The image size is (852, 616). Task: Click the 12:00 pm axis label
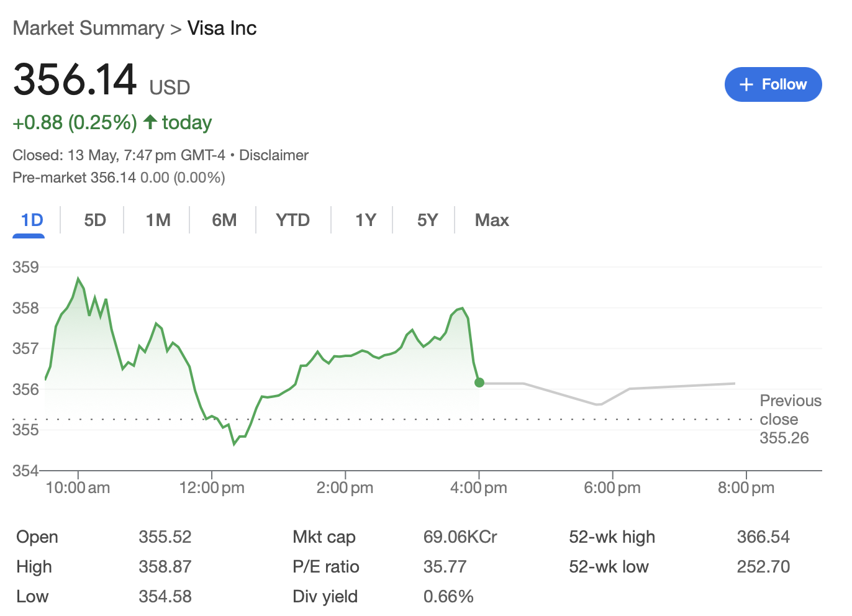212,487
